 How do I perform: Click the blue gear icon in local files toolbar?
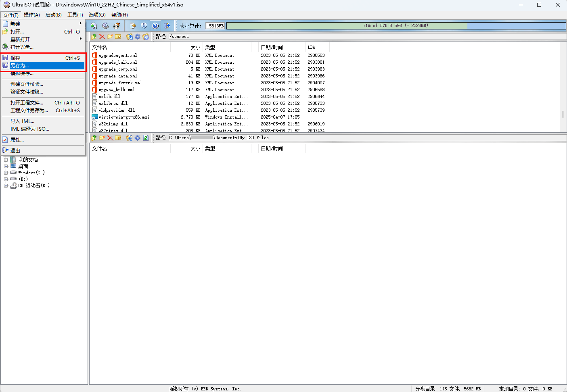point(138,138)
